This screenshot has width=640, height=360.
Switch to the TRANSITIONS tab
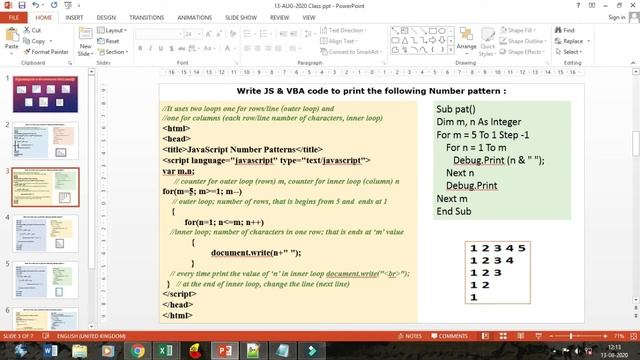tap(147, 18)
